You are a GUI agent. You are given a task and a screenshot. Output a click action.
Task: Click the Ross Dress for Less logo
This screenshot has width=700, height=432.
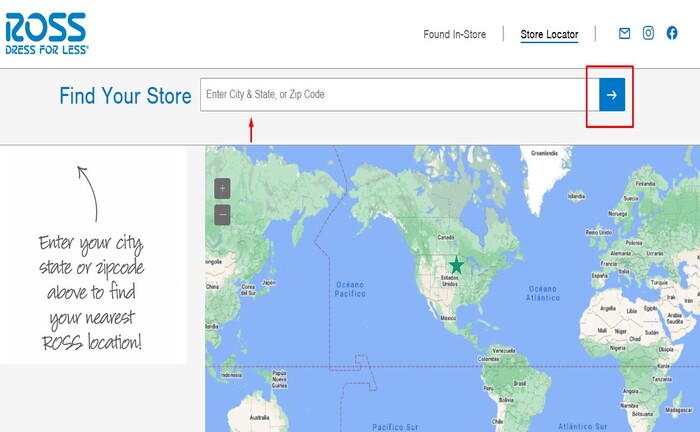pyautogui.click(x=46, y=33)
